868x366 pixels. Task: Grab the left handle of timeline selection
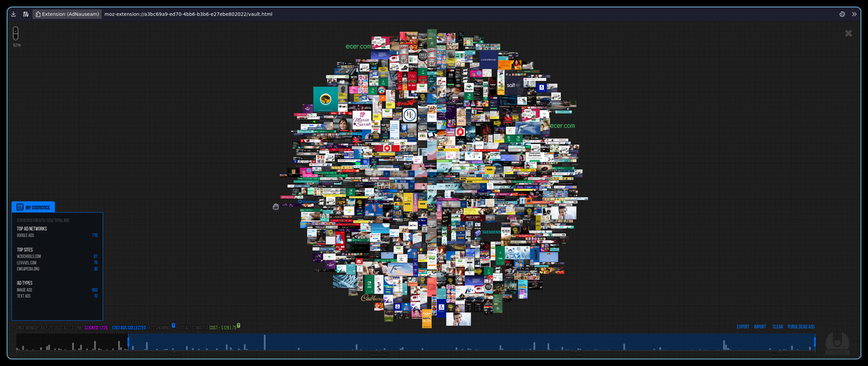point(129,342)
